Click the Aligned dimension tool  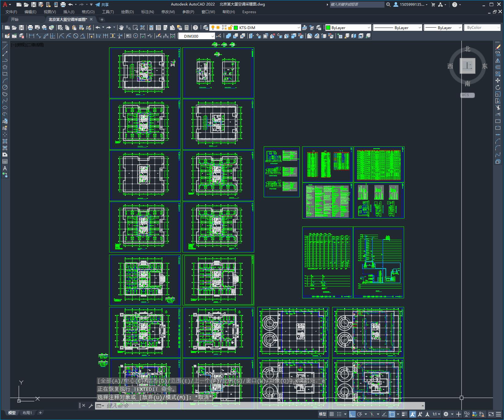click(38, 36)
